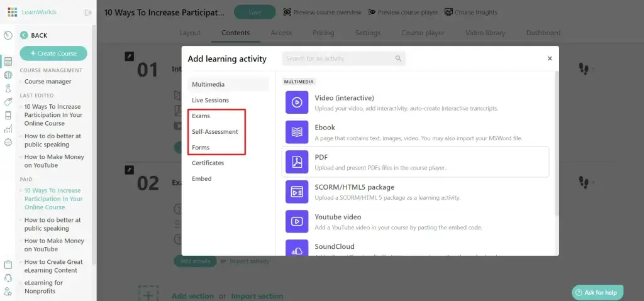Screen dimensions: 644x301
Task: Click the Add activity button in section 02
Action: (x=196, y=261)
